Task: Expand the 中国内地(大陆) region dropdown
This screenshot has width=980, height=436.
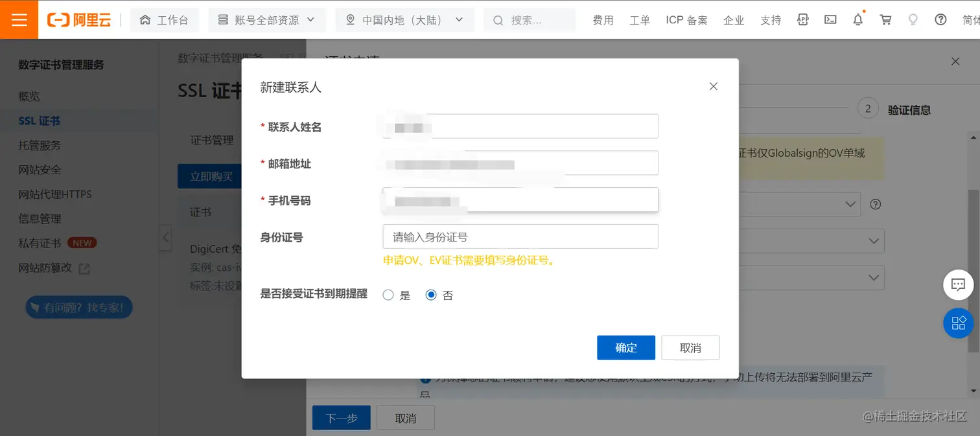Action: (x=405, y=20)
